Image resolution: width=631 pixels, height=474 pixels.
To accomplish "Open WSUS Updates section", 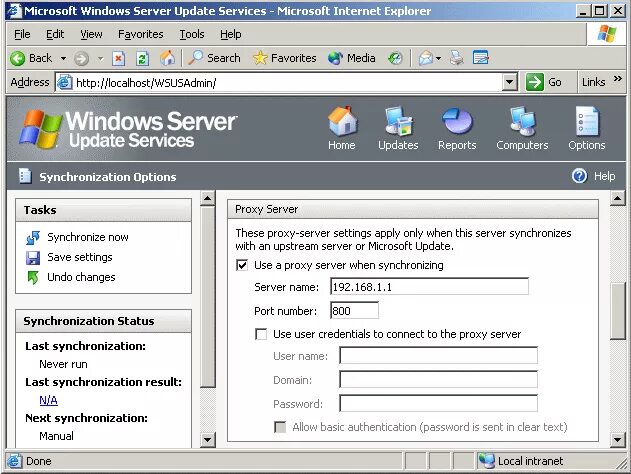I will point(398,128).
